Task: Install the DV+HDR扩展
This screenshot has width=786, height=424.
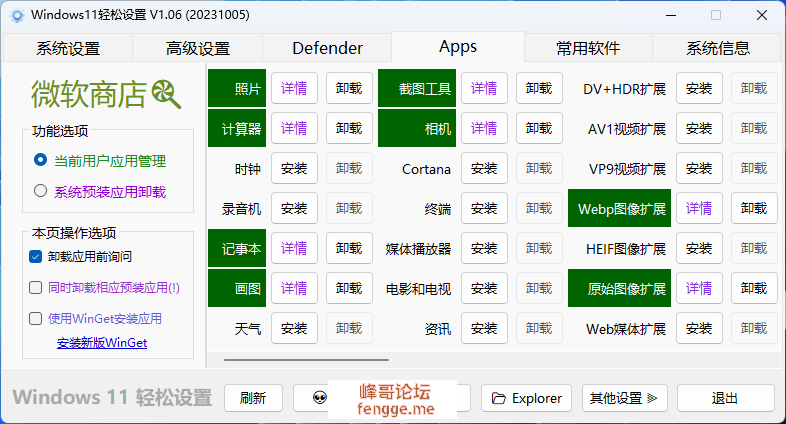Action: pos(699,88)
